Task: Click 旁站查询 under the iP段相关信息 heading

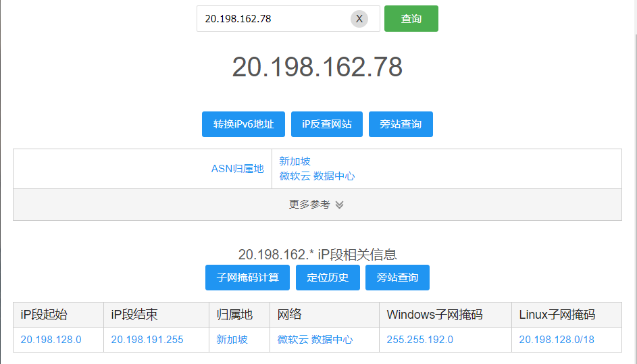Action: (397, 278)
